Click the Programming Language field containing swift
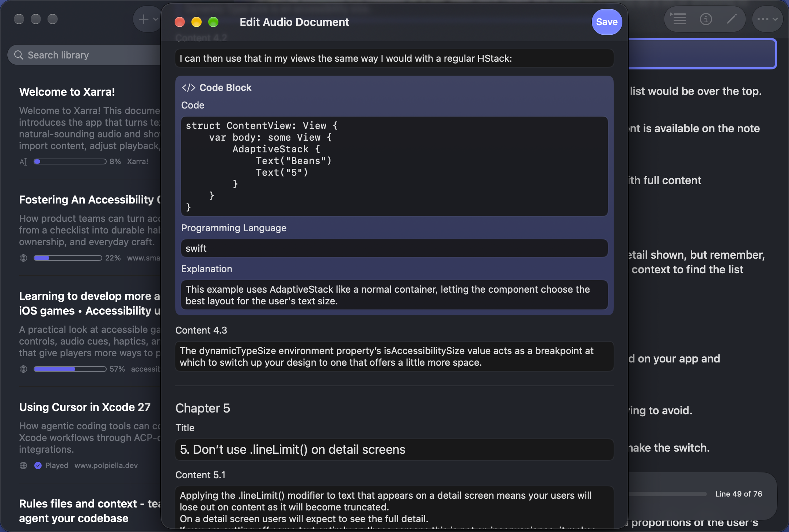 394,248
